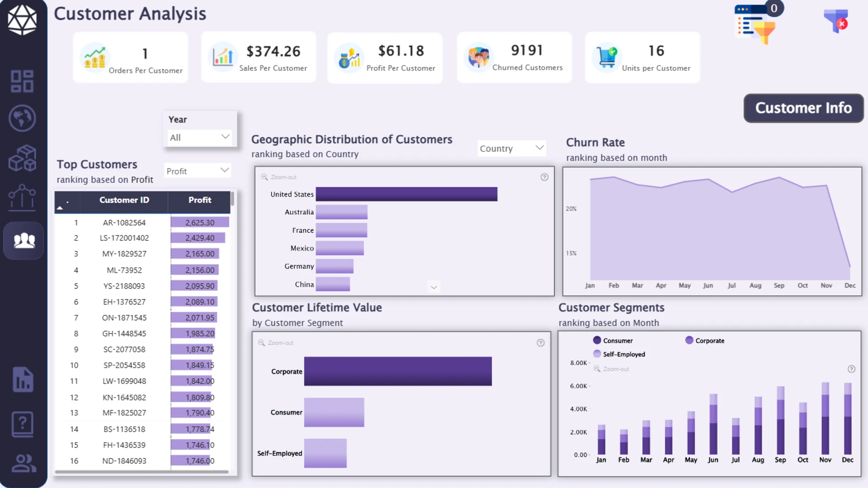Viewport: 868px width, 488px height.
Task: Click profit value 1,985.20
Action: pyautogui.click(x=200, y=333)
